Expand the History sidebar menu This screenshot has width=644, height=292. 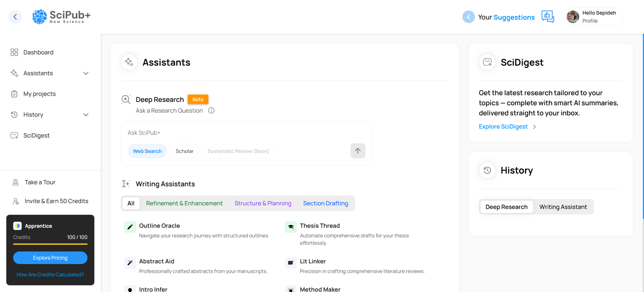click(x=86, y=115)
